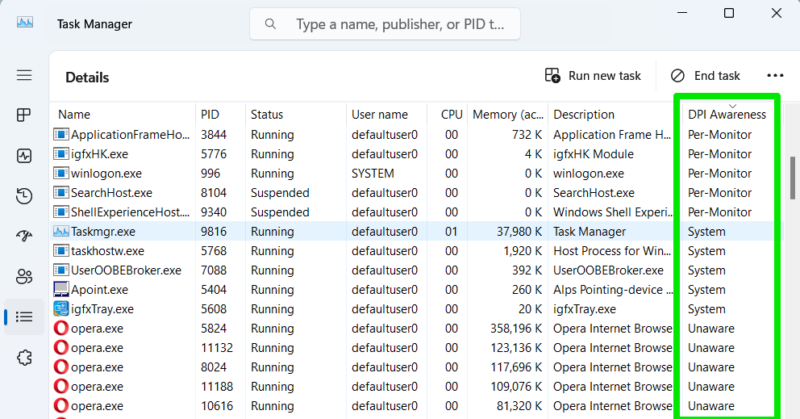Image resolution: width=800 pixels, height=419 pixels.
Task: Click the Apoint.exe process icon
Action: pos(61,289)
